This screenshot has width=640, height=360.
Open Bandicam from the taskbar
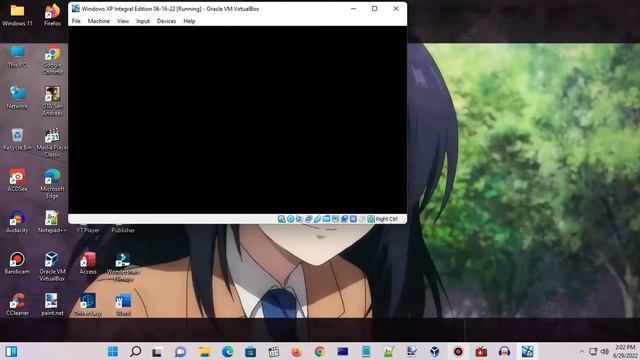458,351
